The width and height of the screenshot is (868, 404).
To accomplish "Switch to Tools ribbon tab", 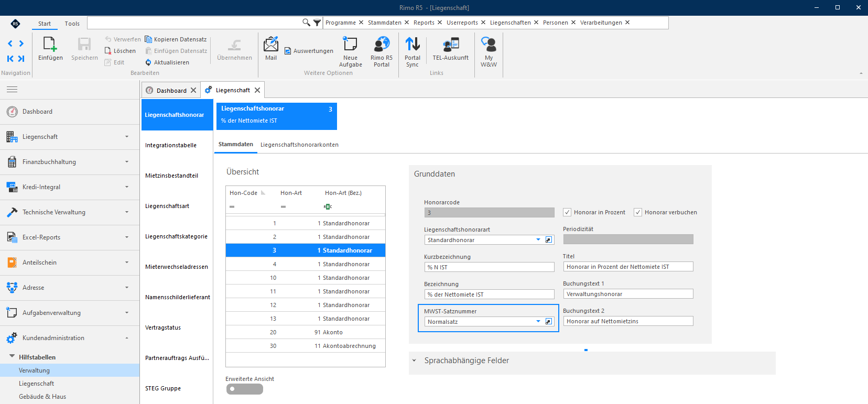I will [x=72, y=24].
